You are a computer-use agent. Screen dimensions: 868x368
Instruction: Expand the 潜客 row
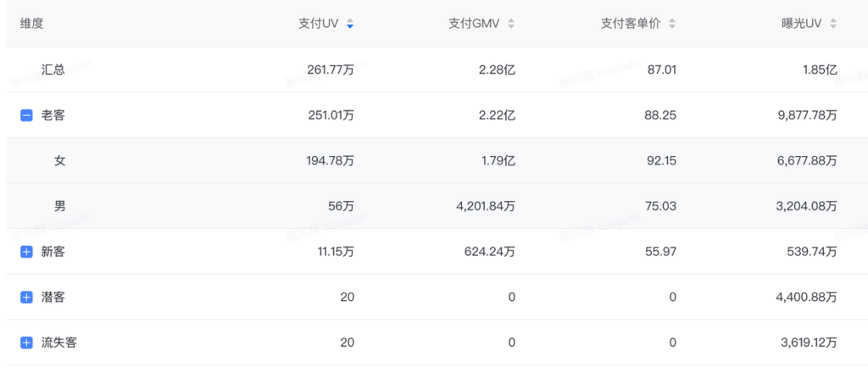[x=26, y=298]
